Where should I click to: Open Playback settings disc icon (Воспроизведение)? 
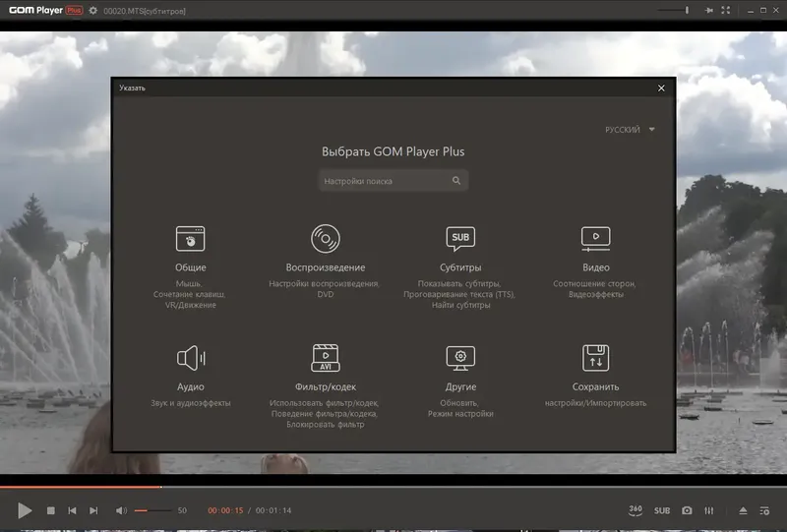(326, 238)
